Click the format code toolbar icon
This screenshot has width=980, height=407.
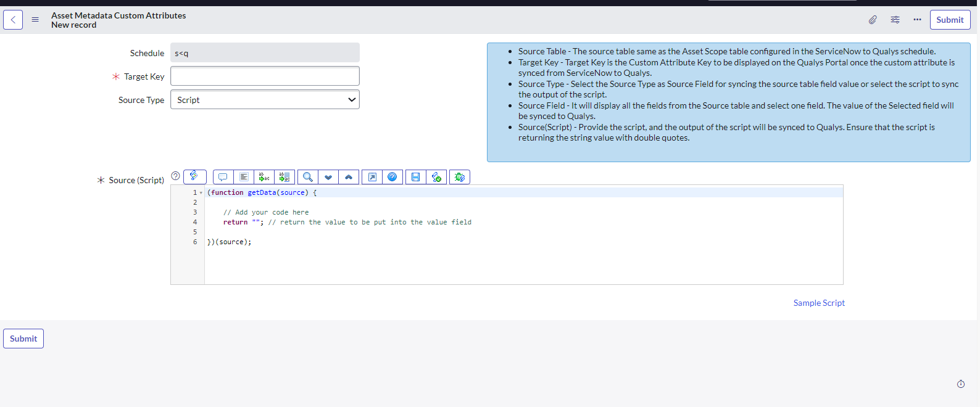click(244, 177)
